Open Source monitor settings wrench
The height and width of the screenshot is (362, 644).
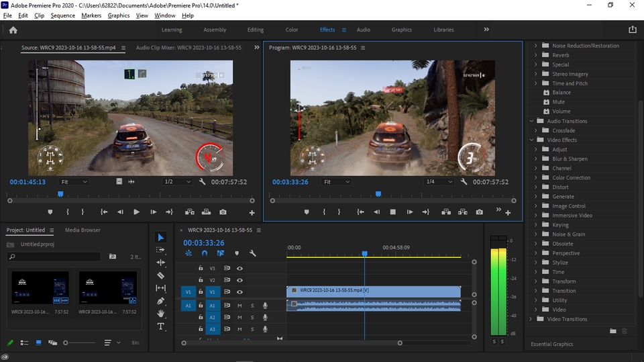coord(202,181)
